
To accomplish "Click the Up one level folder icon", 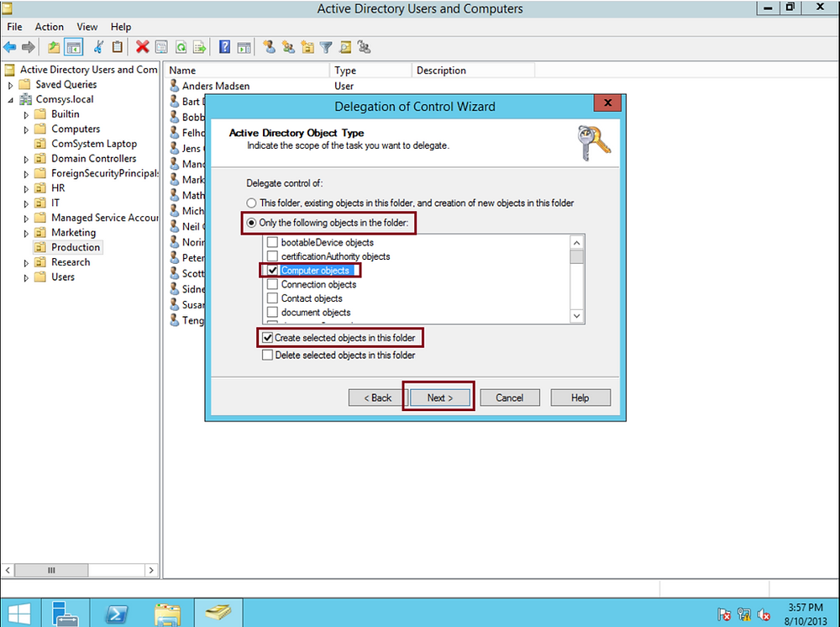I will coord(54,48).
